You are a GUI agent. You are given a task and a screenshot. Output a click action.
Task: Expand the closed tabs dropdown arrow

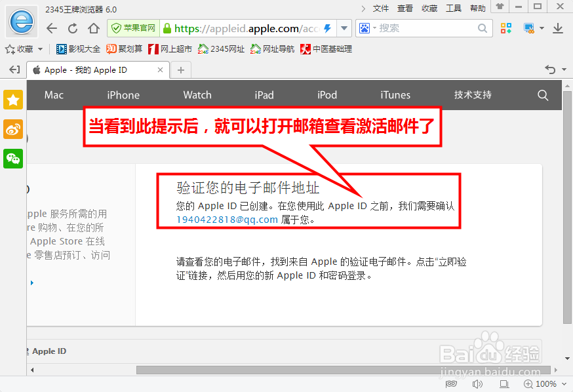(x=564, y=69)
